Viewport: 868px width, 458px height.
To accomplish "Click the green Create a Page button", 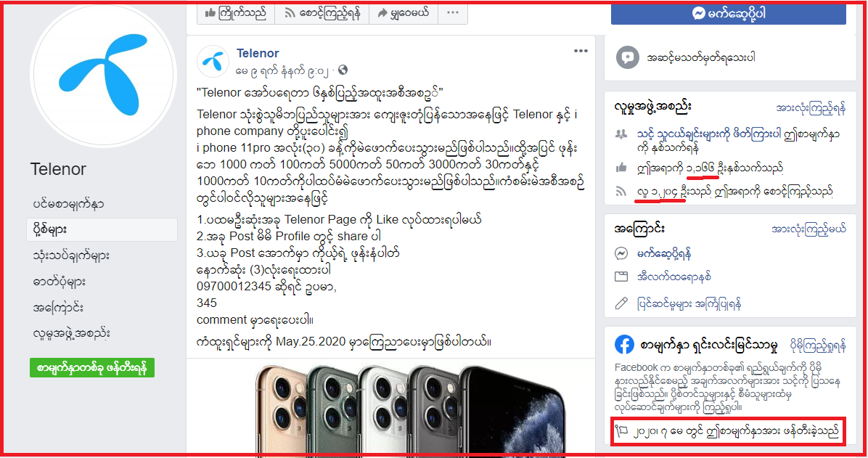I will (92, 368).
